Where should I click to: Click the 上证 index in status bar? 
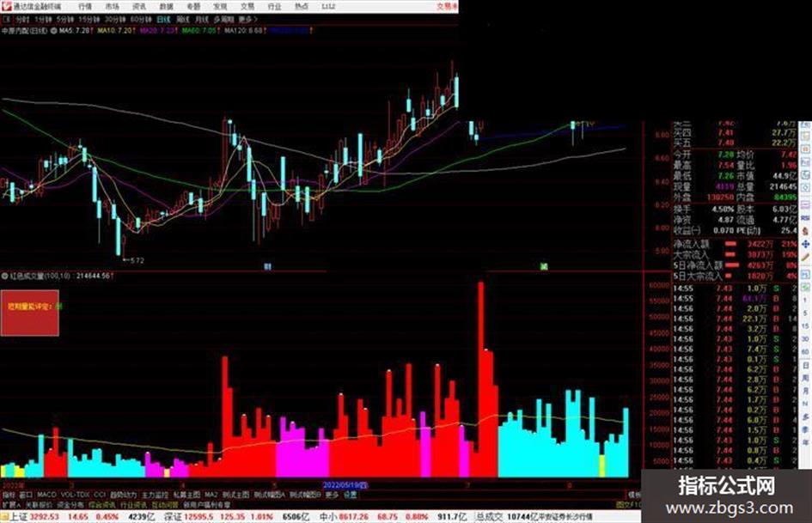point(19,517)
